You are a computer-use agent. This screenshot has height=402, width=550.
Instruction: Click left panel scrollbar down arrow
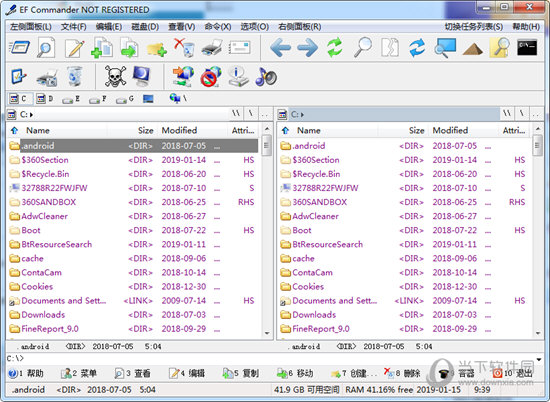[267, 333]
